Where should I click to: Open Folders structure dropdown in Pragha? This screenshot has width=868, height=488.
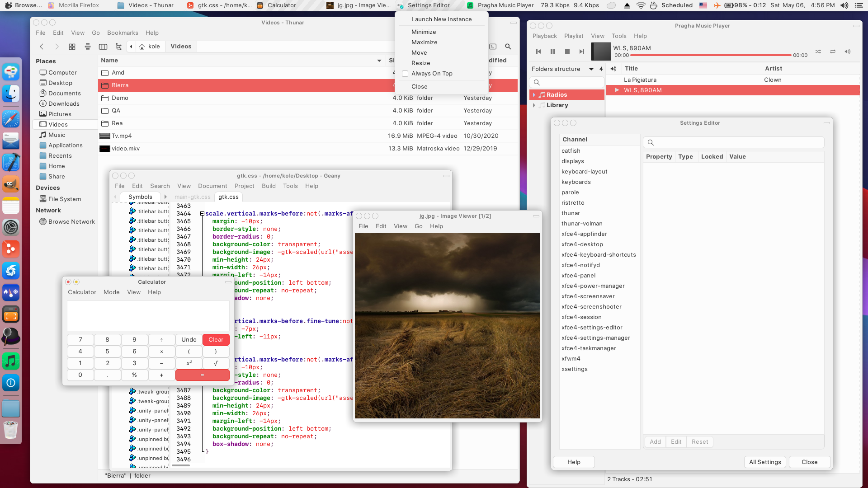[x=591, y=69]
